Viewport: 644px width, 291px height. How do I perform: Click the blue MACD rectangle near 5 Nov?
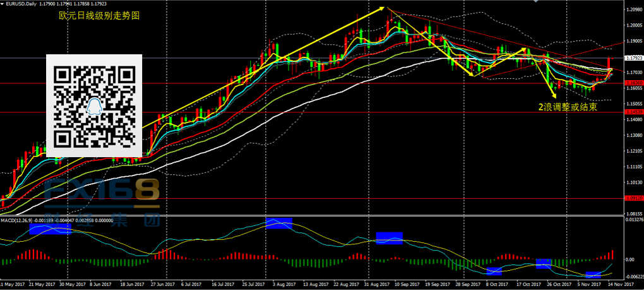click(x=593, y=275)
